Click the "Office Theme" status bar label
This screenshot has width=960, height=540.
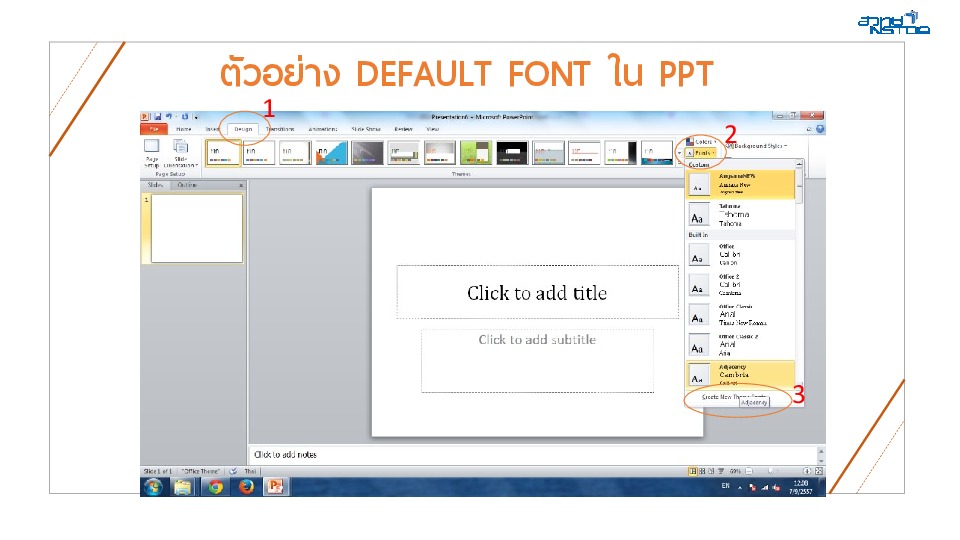tap(201, 471)
